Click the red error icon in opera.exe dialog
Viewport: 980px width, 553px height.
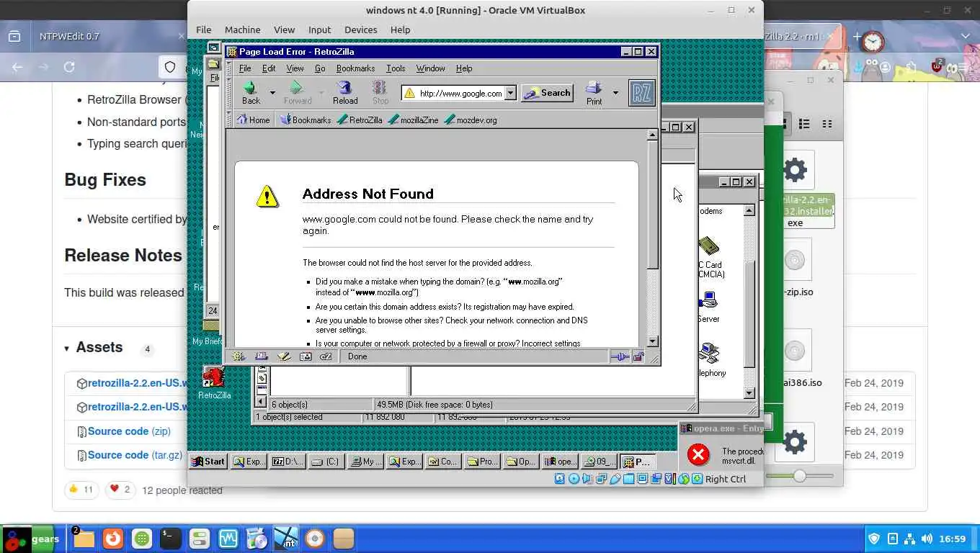point(698,454)
